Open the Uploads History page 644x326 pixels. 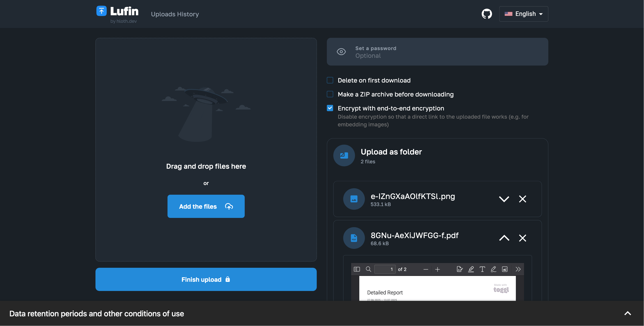[175, 14]
